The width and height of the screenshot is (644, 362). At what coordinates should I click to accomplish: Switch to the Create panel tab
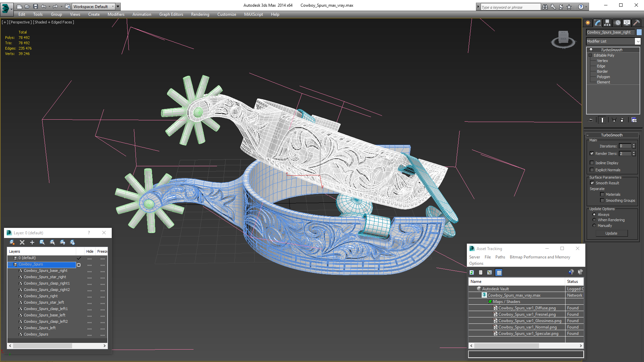tap(588, 23)
